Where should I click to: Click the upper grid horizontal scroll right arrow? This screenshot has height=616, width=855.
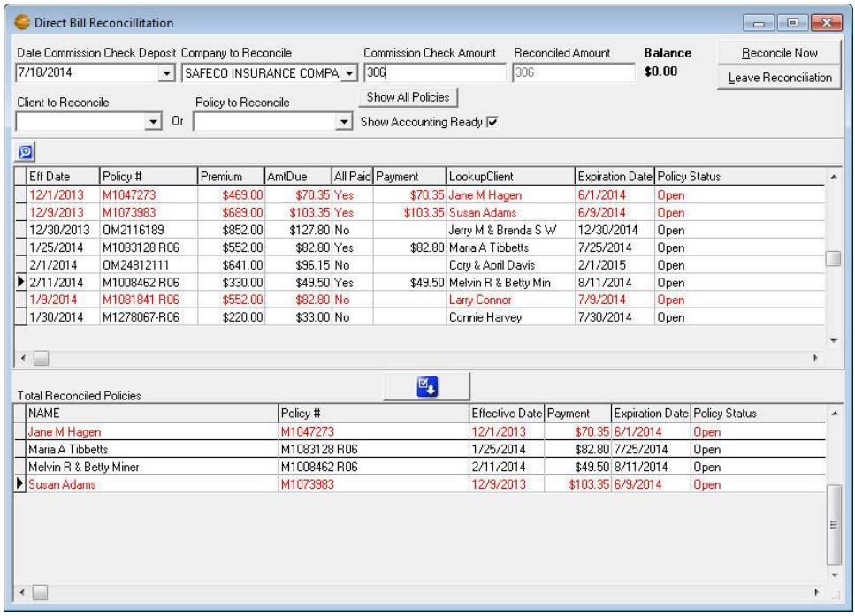815,358
